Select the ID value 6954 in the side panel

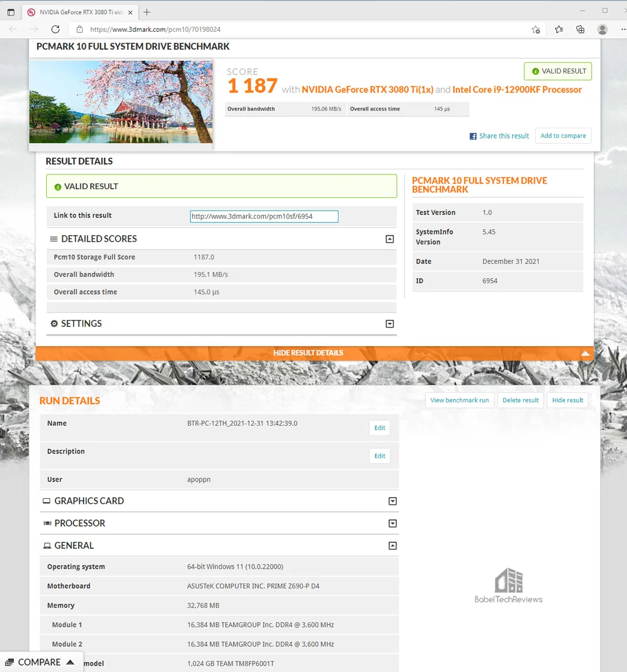pyautogui.click(x=490, y=281)
